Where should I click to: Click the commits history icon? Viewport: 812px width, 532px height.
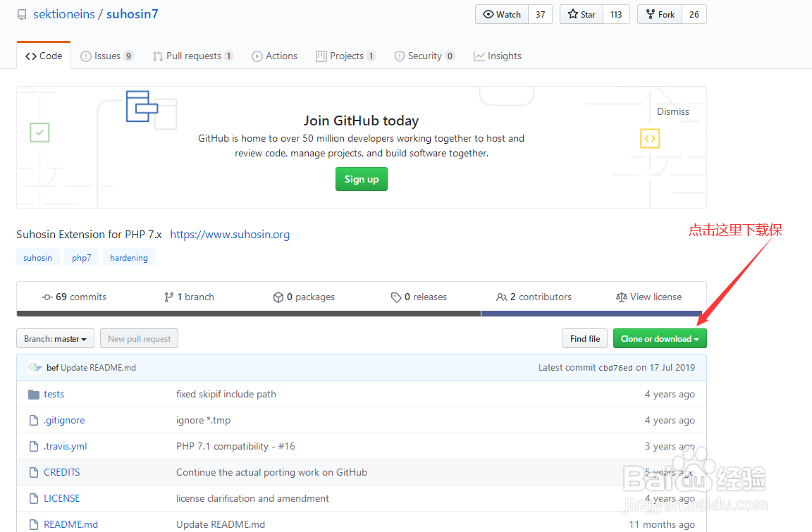(47, 297)
